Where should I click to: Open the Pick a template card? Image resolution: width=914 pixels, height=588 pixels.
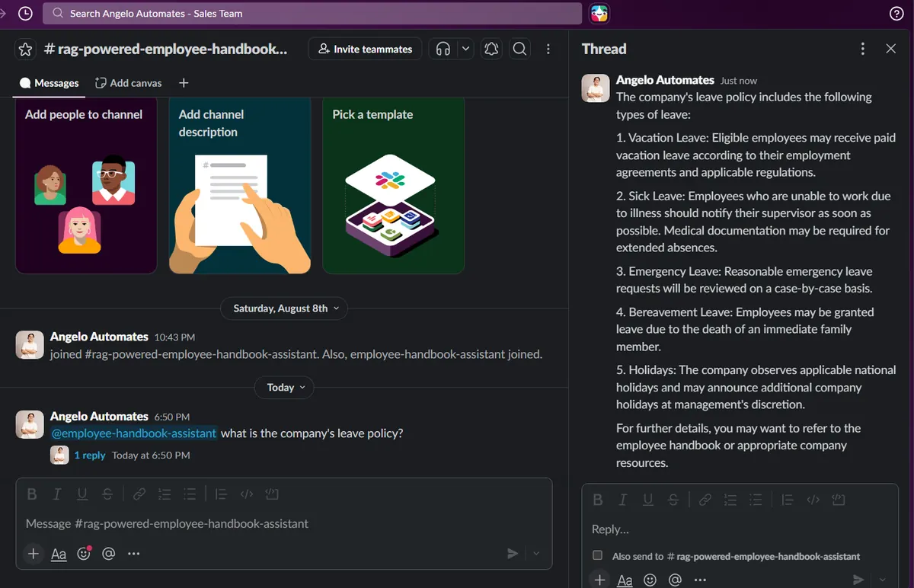click(394, 185)
